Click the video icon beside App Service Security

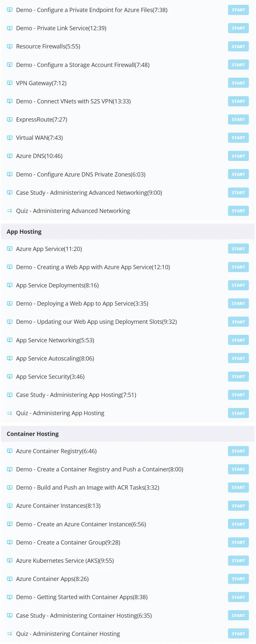9,376
